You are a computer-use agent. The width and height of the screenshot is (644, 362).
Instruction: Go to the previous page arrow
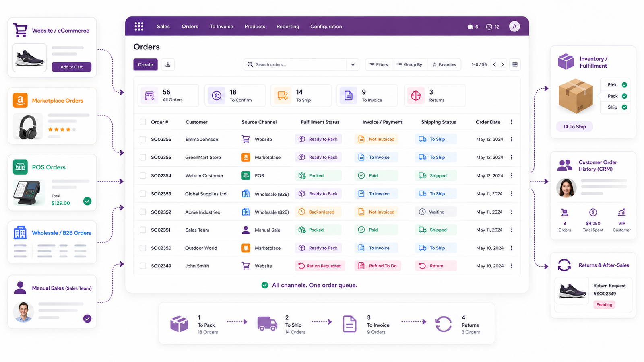click(495, 64)
